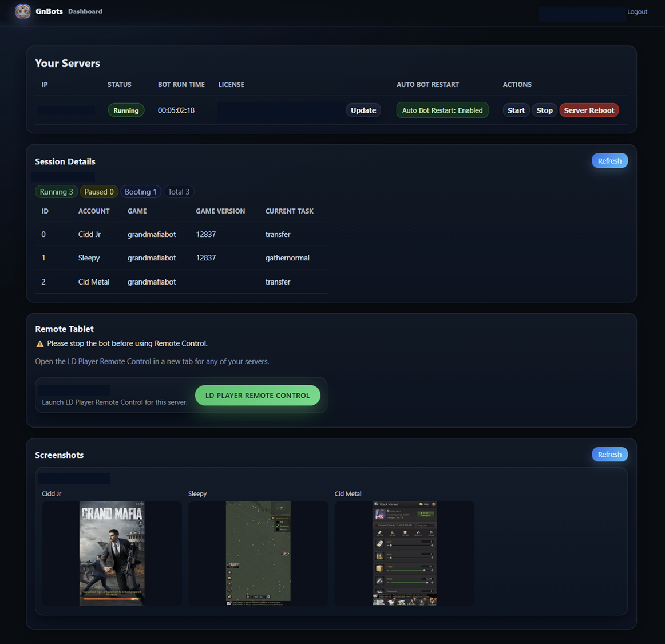Click the warning triangle in Remote Tablet section
The image size is (665, 644).
click(39, 343)
